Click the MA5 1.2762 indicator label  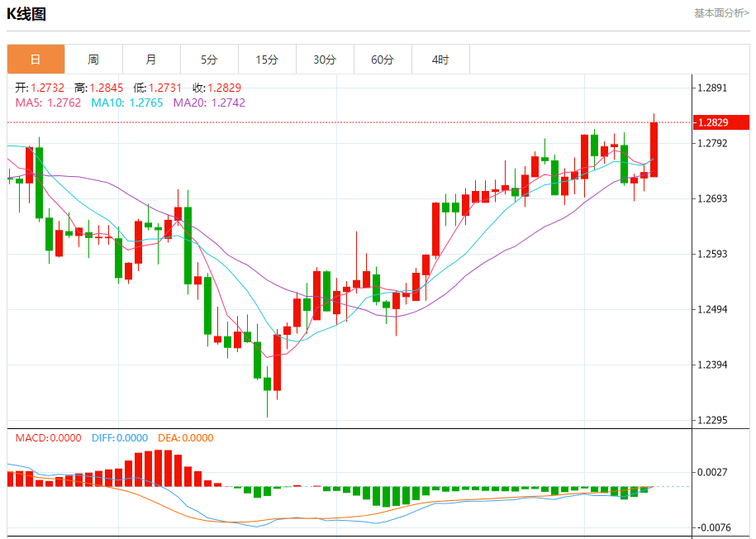pyautogui.click(x=48, y=103)
